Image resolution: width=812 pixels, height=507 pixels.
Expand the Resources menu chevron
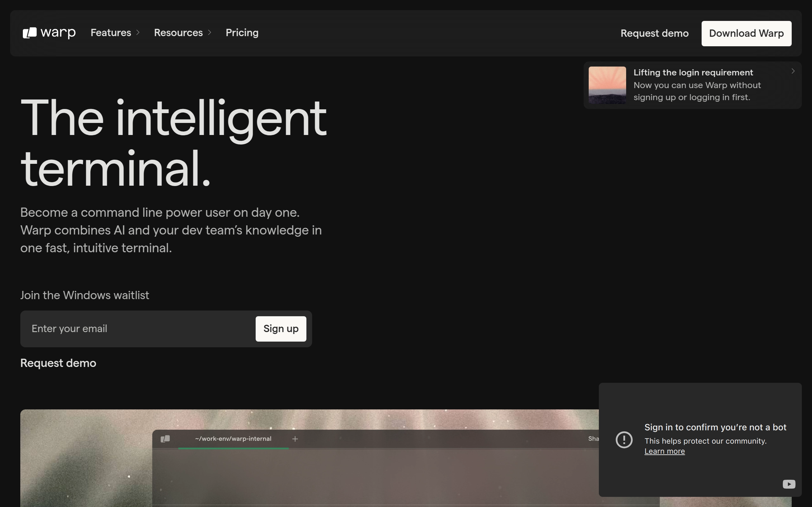pos(210,33)
